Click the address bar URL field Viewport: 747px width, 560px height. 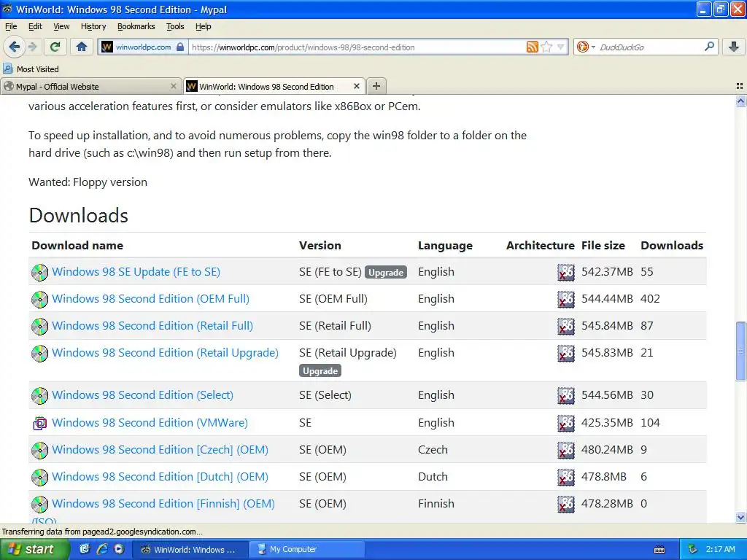tap(356, 47)
